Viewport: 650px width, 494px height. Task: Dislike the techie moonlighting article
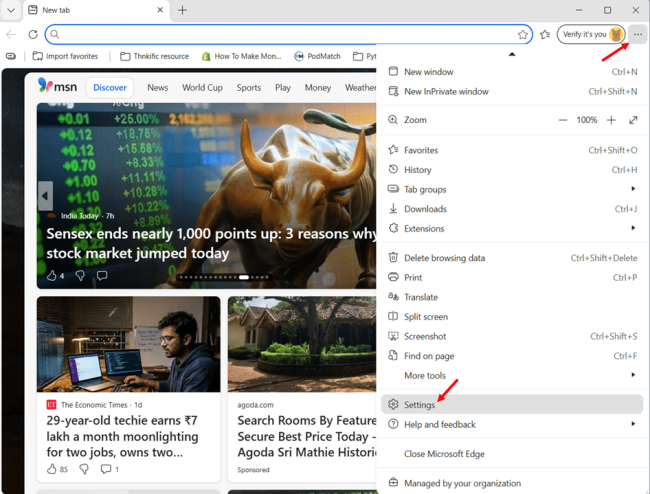(x=84, y=469)
